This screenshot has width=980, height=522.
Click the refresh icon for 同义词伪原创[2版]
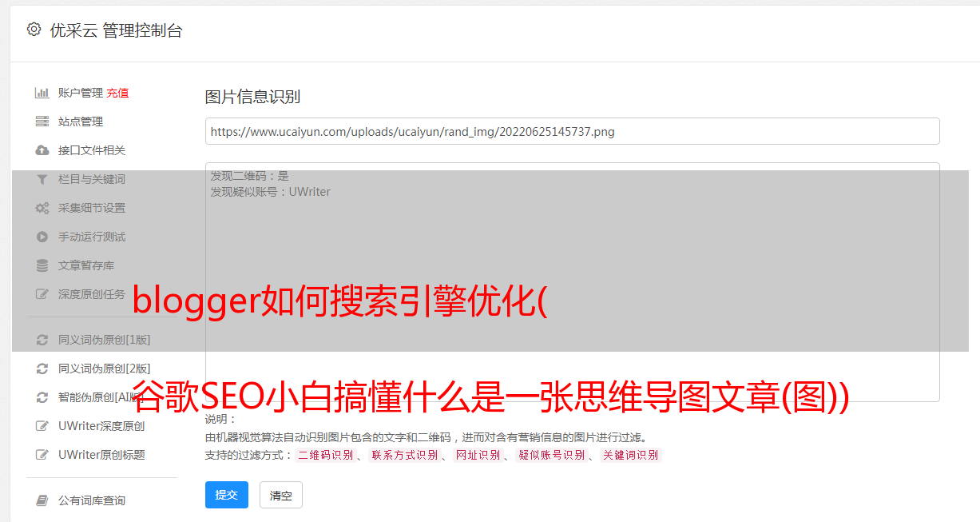tap(42, 369)
